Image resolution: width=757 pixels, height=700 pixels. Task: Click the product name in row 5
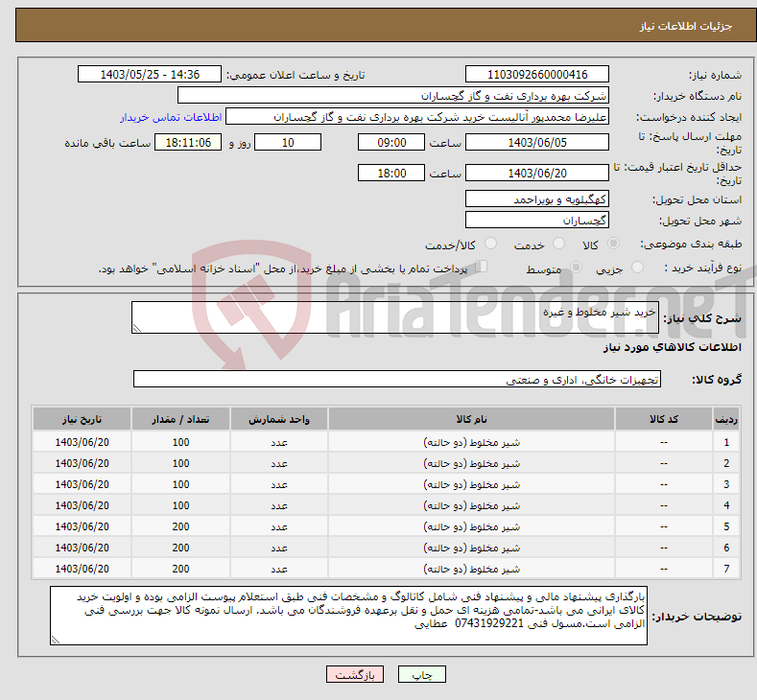[x=472, y=526]
